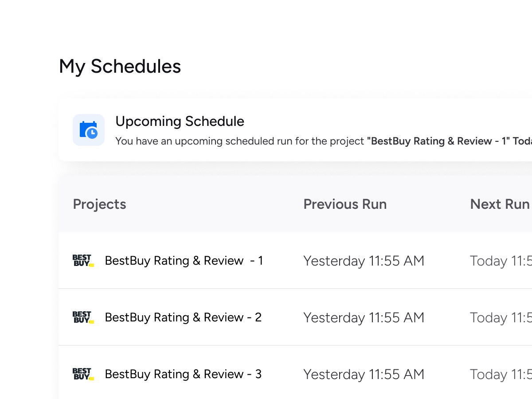Select the My Schedules page heading
Screen dimensions: 532x399
point(120,66)
